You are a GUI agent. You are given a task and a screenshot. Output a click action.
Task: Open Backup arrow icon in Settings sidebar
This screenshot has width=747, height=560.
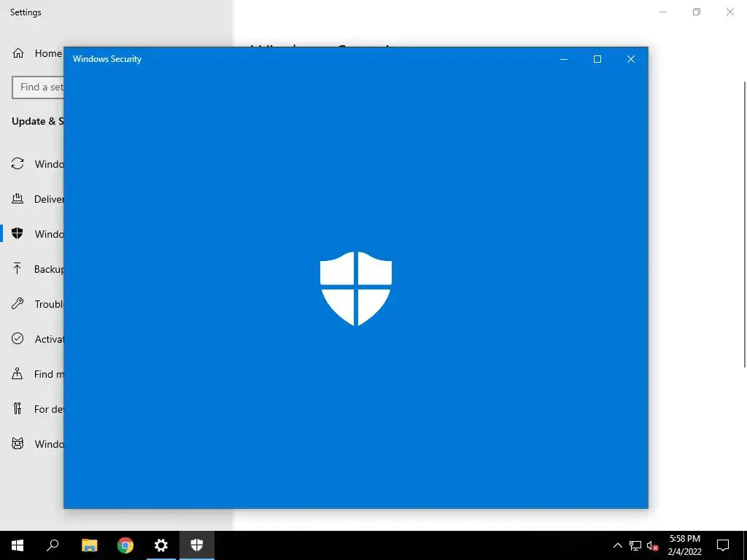[x=18, y=269]
